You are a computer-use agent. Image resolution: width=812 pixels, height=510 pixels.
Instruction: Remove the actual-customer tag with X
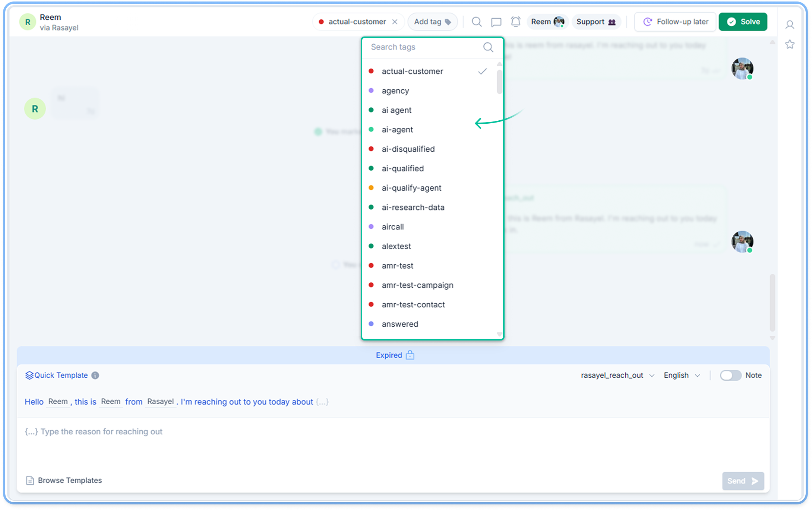coord(395,22)
